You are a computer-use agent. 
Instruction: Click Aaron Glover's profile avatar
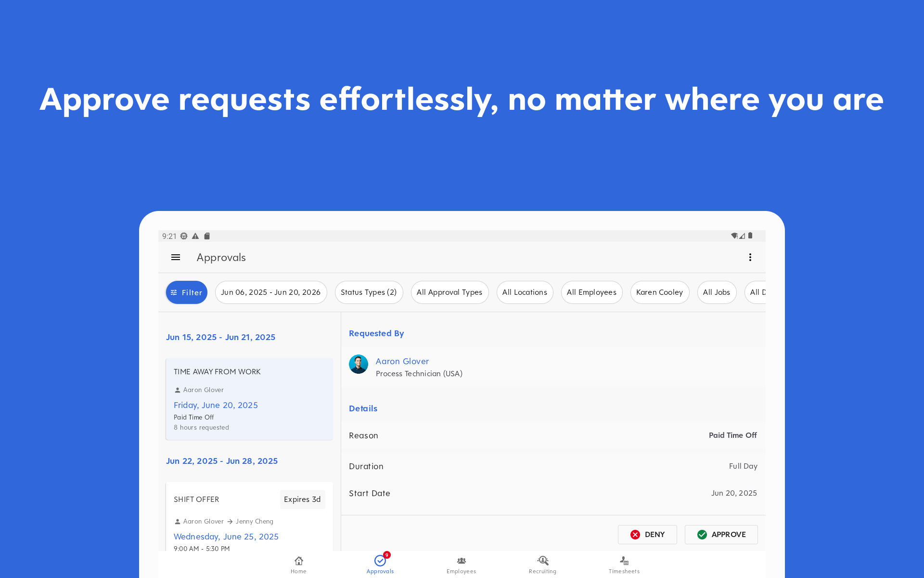359,364
